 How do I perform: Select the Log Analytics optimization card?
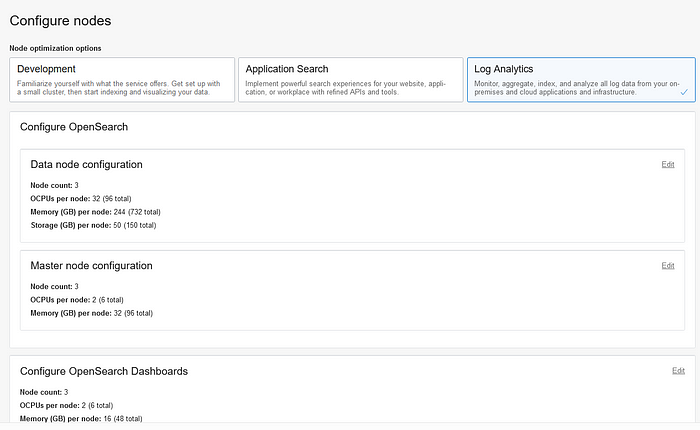[581, 79]
